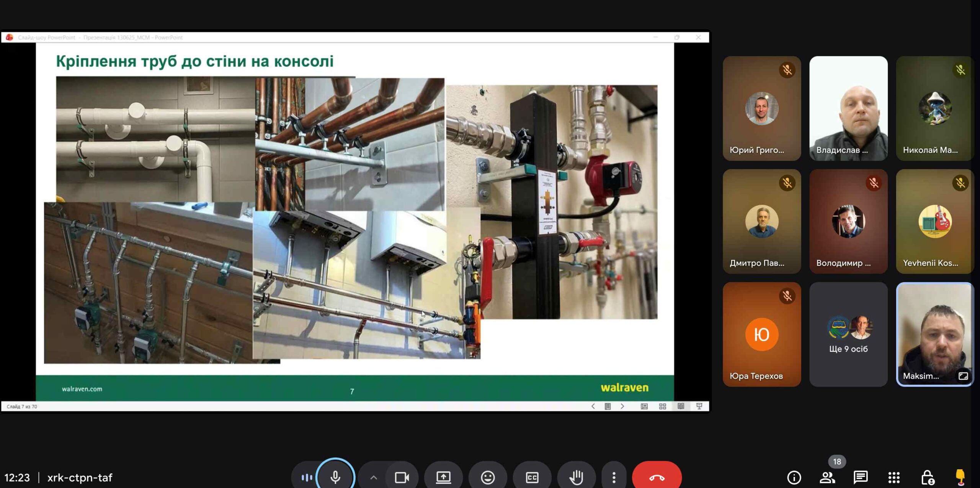Click Maksim's self-view tile pop-out icon
This screenshot has width=980, height=488.
point(963,376)
